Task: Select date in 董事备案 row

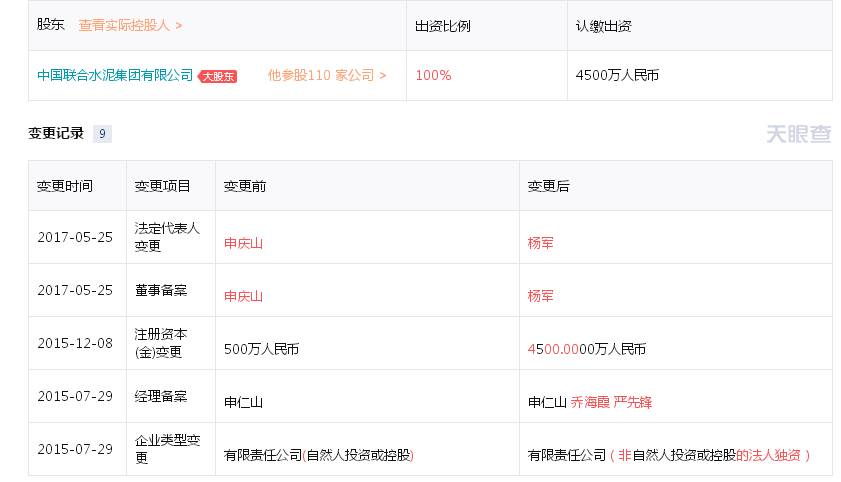Action: 75,290
